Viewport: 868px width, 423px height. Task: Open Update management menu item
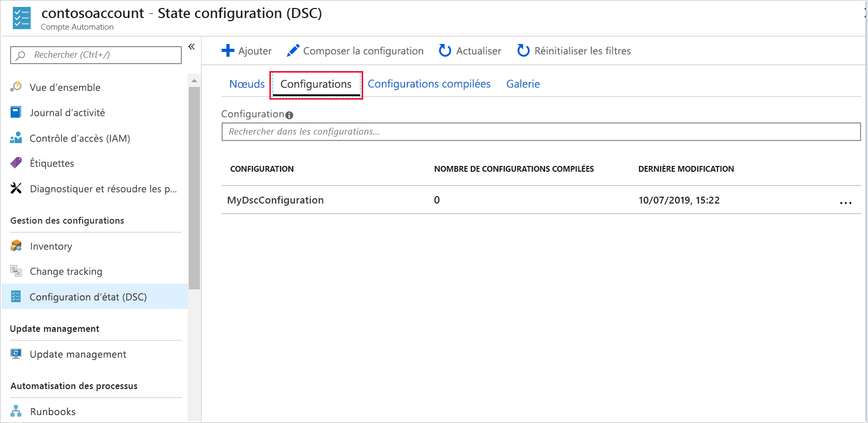(x=78, y=355)
